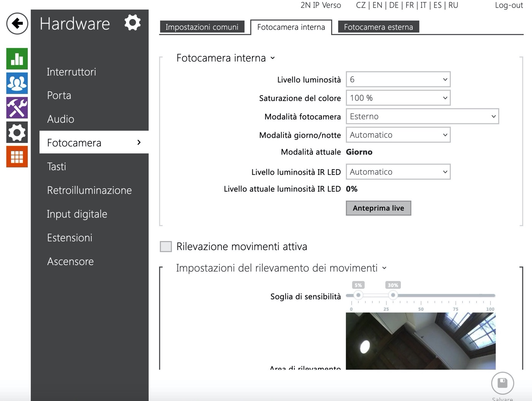Collapse the Fotocamera interna section chevron

(272, 58)
